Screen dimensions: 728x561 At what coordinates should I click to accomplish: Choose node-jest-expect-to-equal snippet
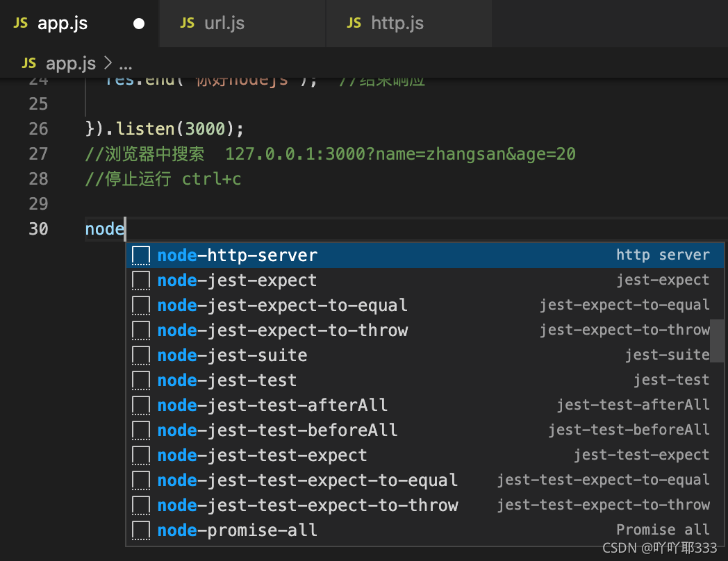425,305
